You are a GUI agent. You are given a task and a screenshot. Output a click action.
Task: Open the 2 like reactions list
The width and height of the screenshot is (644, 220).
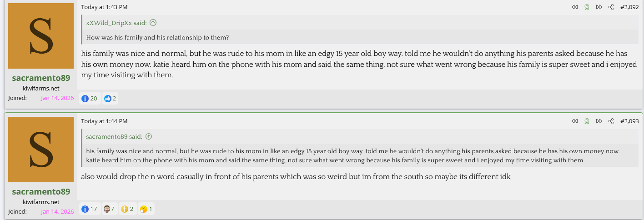point(110,98)
